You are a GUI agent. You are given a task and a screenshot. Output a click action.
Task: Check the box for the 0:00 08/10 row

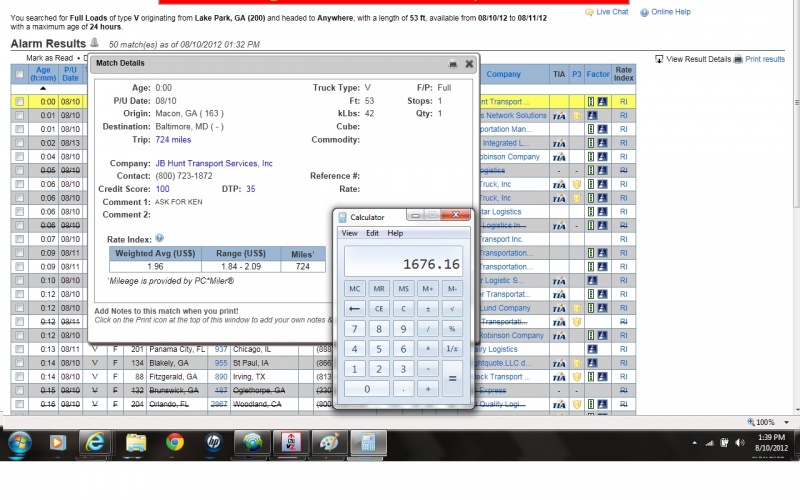(x=19, y=102)
